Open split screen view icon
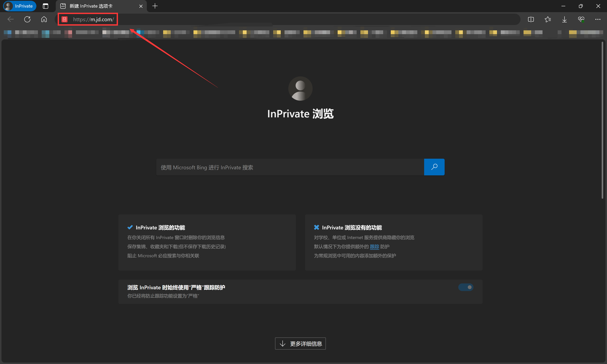 coord(531,19)
